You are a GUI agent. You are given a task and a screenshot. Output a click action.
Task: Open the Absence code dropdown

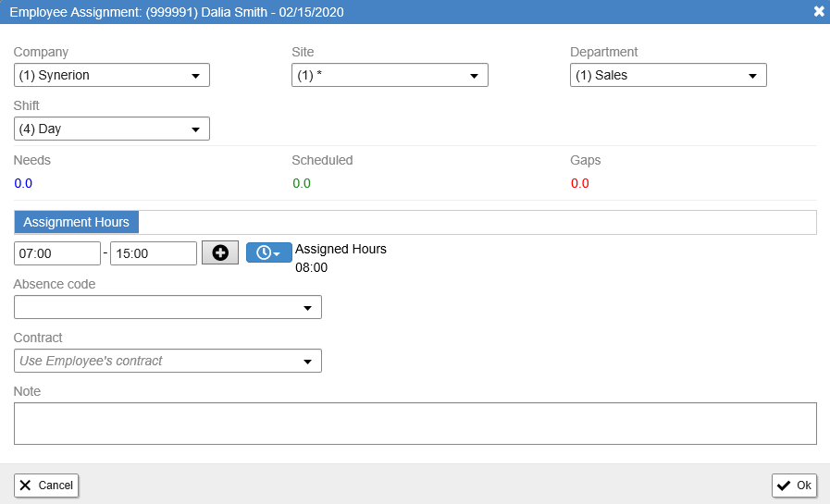167,307
